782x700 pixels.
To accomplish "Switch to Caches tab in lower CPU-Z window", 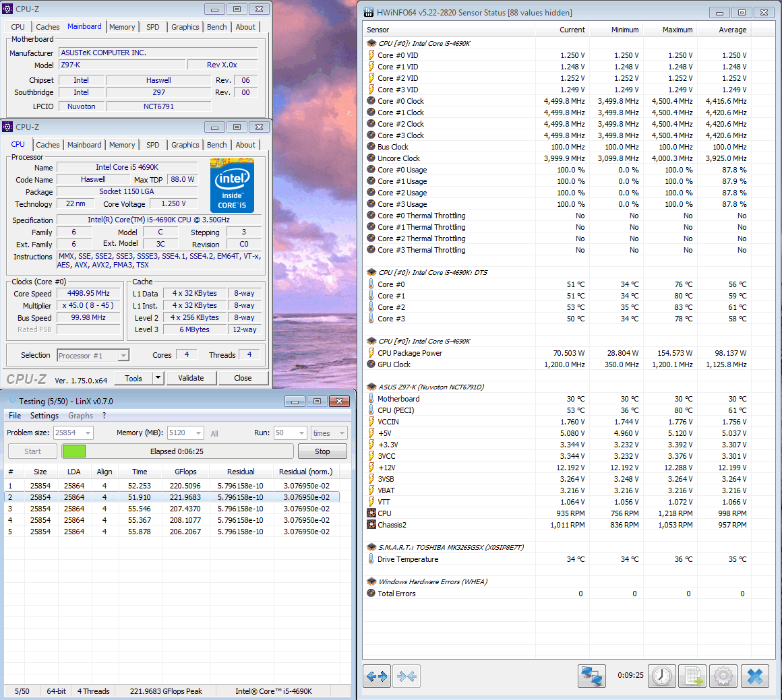I will tap(47, 145).
